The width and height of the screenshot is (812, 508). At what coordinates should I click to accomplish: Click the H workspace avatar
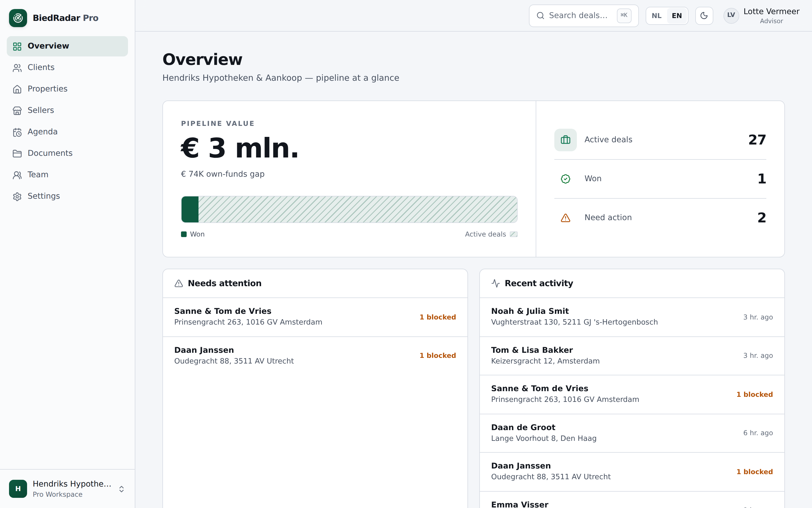(18, 489)
